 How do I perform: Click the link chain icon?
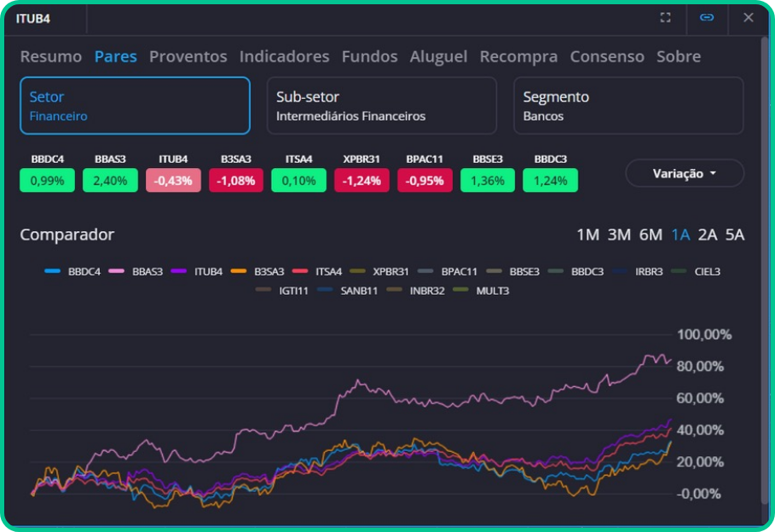(707, 18)
